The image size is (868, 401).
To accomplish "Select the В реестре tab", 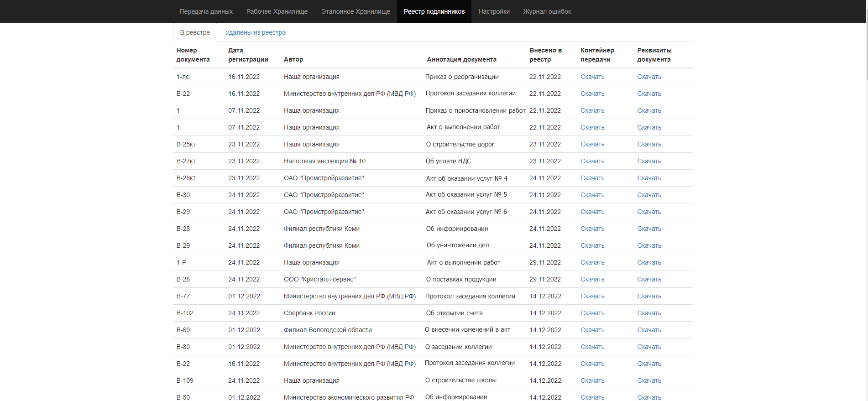I will click(x=195, y=32).
